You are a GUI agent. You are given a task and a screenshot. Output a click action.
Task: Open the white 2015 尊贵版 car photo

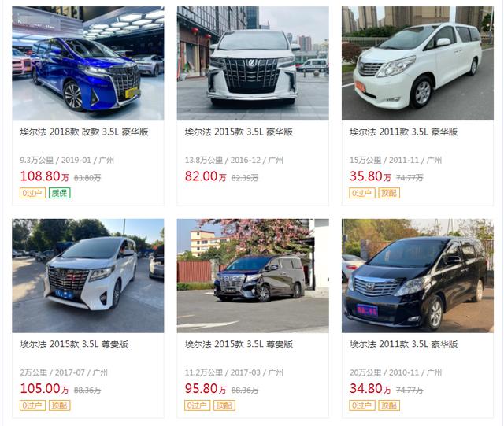[x=88, y=276]
